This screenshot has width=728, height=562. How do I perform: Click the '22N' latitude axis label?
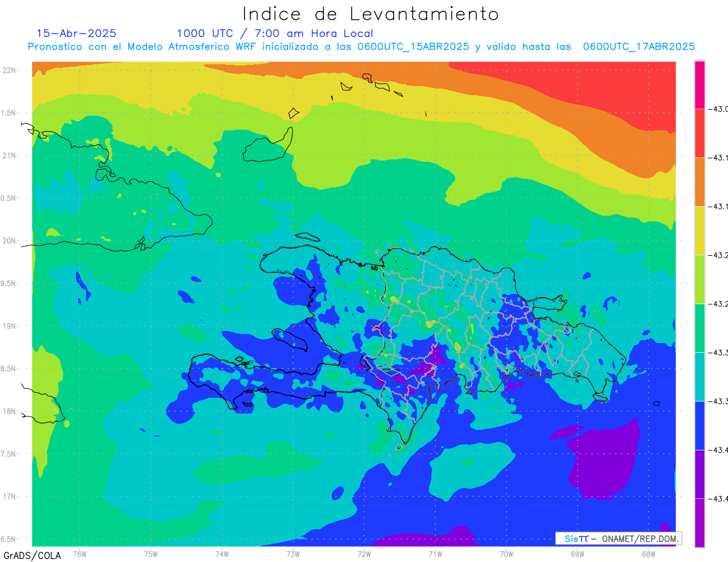10,70
